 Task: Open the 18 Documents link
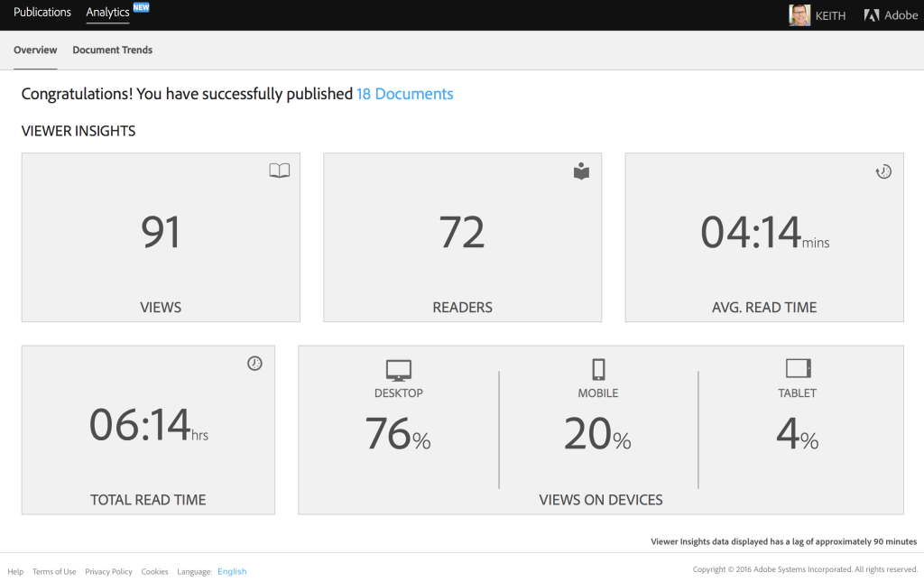(x=405, y=94)
